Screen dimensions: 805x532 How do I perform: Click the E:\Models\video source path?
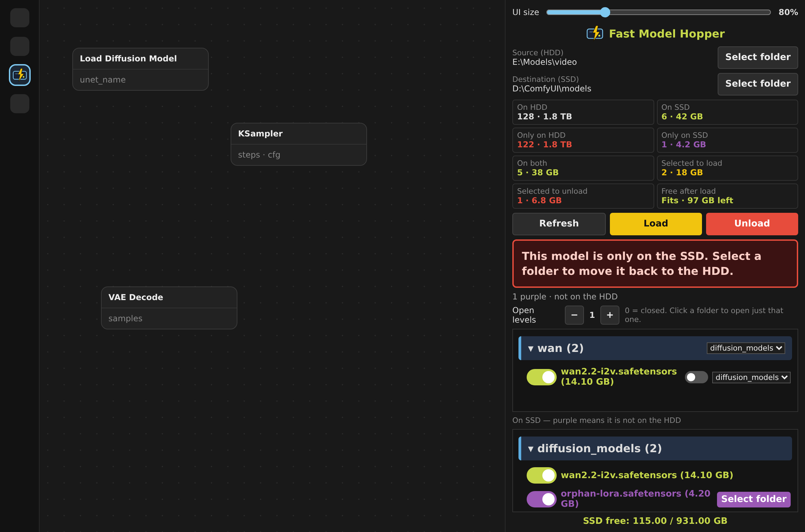click(x=544, y=62)
